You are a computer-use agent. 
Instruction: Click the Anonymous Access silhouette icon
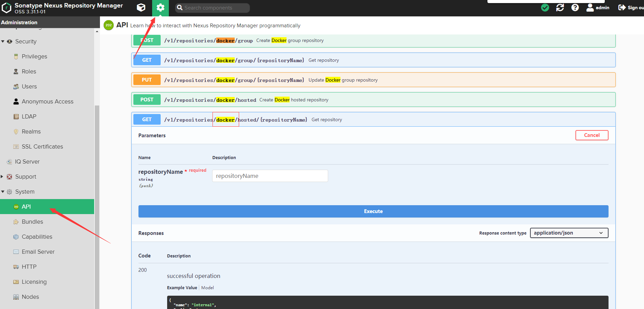pyautogui.click(x=16, y=101)
